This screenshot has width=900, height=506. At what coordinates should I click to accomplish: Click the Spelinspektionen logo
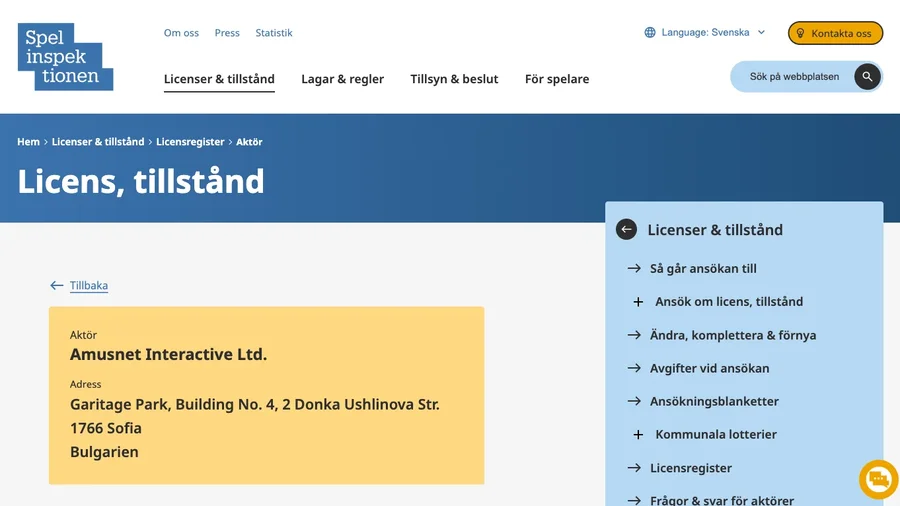[x=65, y=57]
